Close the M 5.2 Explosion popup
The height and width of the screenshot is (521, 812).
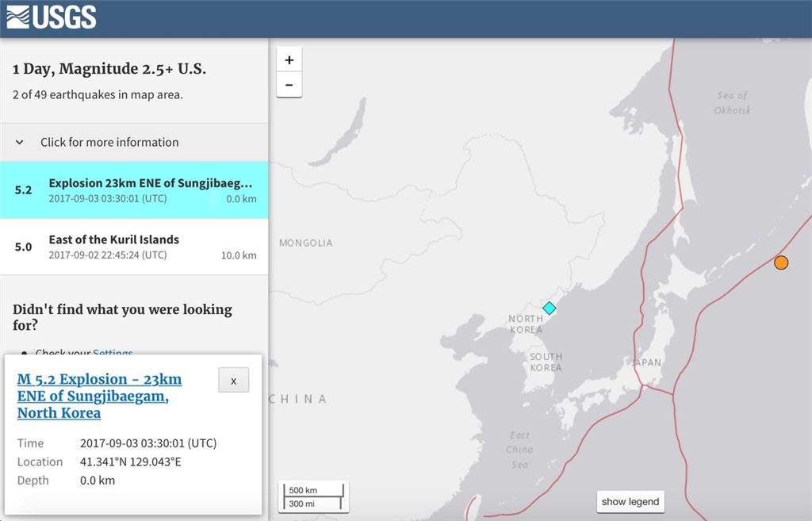tap(233, 381)
